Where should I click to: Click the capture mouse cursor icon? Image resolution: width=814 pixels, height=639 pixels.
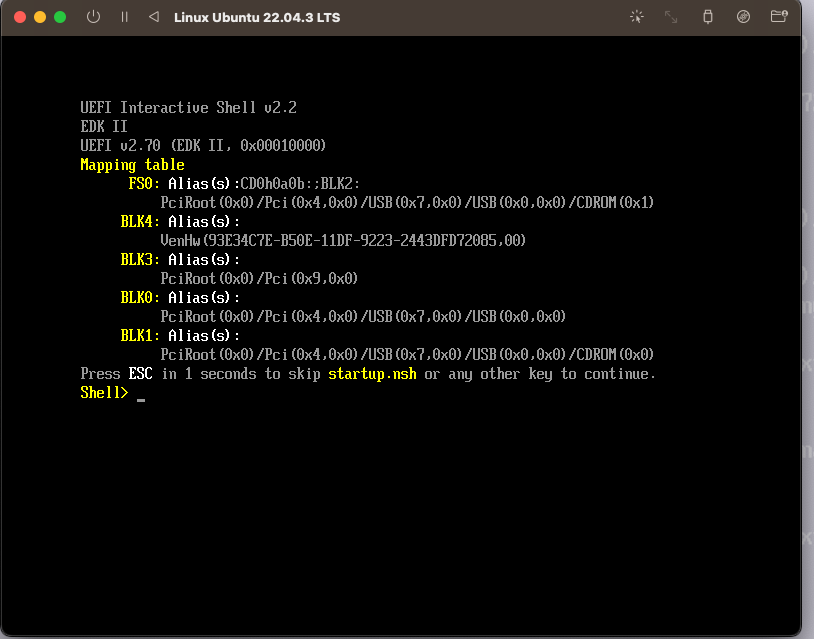[636, 17]
